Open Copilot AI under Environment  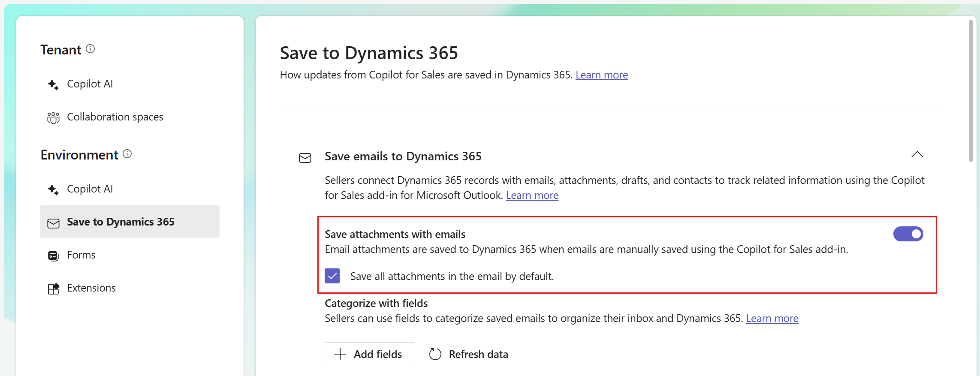130,189
